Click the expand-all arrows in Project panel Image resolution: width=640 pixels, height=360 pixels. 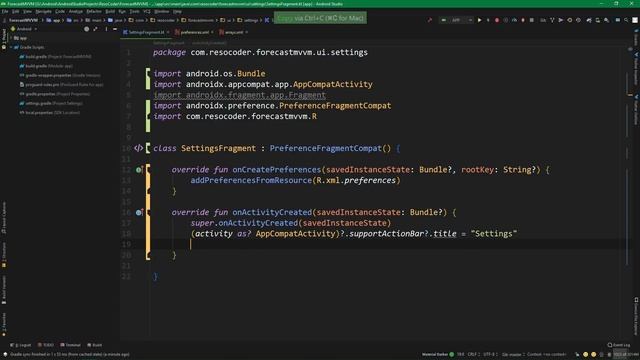[95, 29]
